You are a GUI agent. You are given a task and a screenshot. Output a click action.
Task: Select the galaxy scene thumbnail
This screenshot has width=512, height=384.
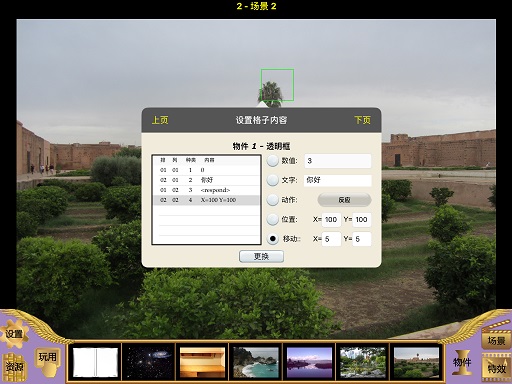tap(149, 361)
